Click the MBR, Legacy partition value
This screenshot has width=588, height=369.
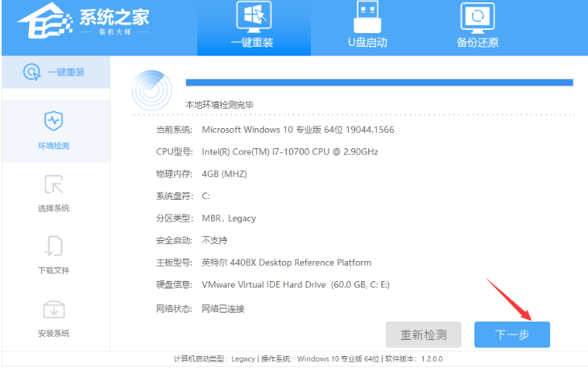pos(229,218)
